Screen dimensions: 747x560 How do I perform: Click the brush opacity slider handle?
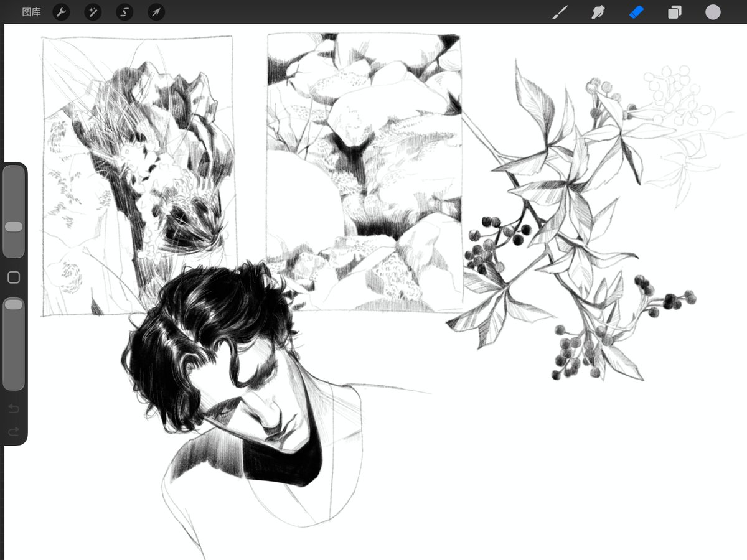pyautogui.click(x=14, y=304)
